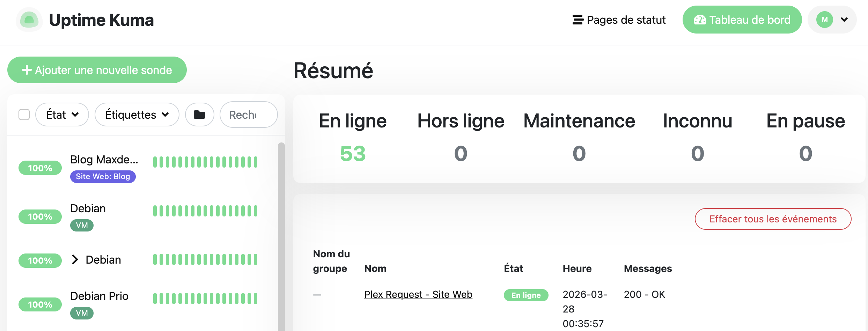Open the Plex Request - Site Web monitor
The image size is (868, 331).
point(418,294)
